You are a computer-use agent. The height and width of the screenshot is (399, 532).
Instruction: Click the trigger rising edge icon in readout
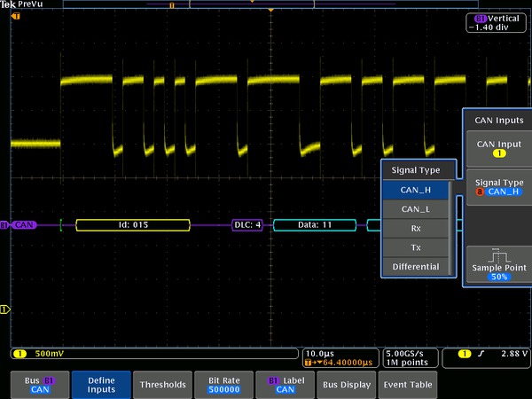pos(481,355)
